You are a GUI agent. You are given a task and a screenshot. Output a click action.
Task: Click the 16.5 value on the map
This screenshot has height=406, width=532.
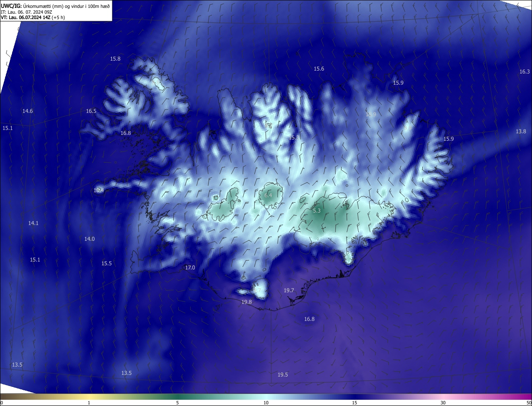coord(91,111)
